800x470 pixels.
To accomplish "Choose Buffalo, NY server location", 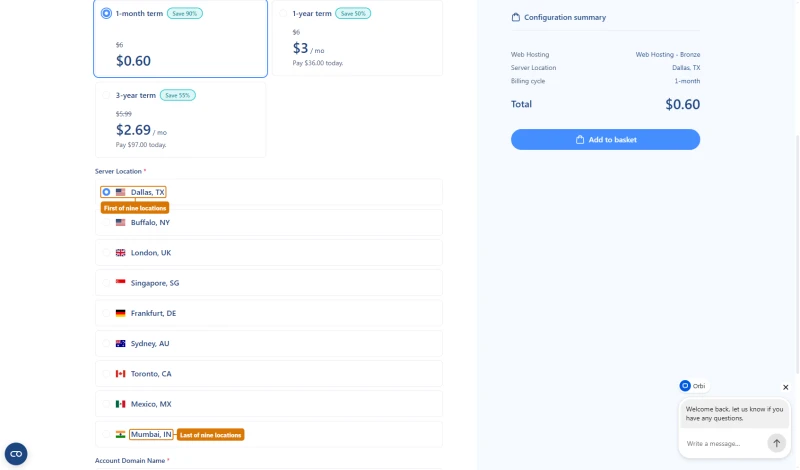I will click(268, 222).
